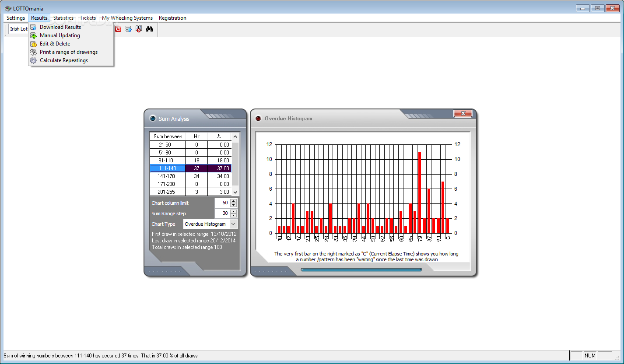Open the Settings menu
The height and width of the screenshot is (364, 624).
16,18
